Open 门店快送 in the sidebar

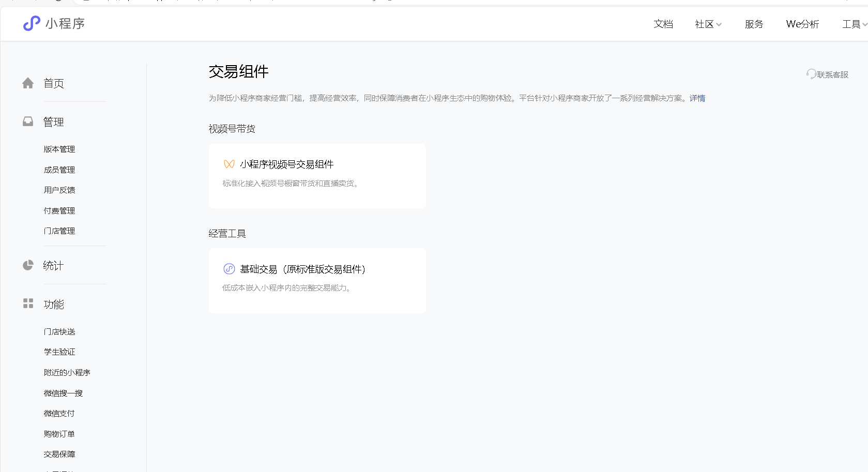pyautogui.click(x=59, y=331)
